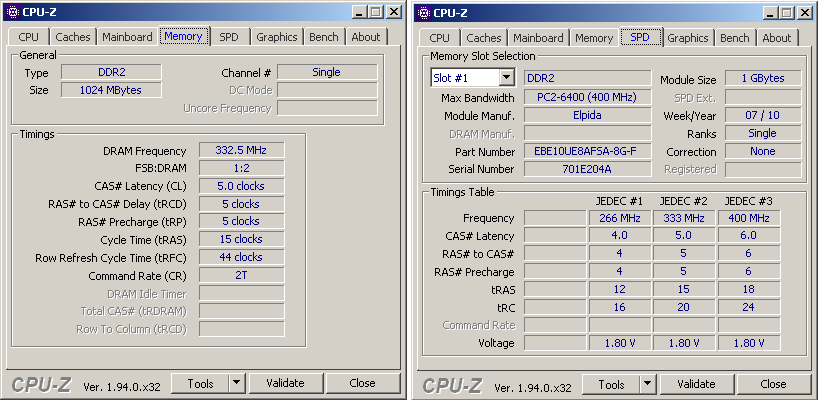Select the Memory tab in left window
819x400 pixels.
pyautogui.click(x=183, y=37)
